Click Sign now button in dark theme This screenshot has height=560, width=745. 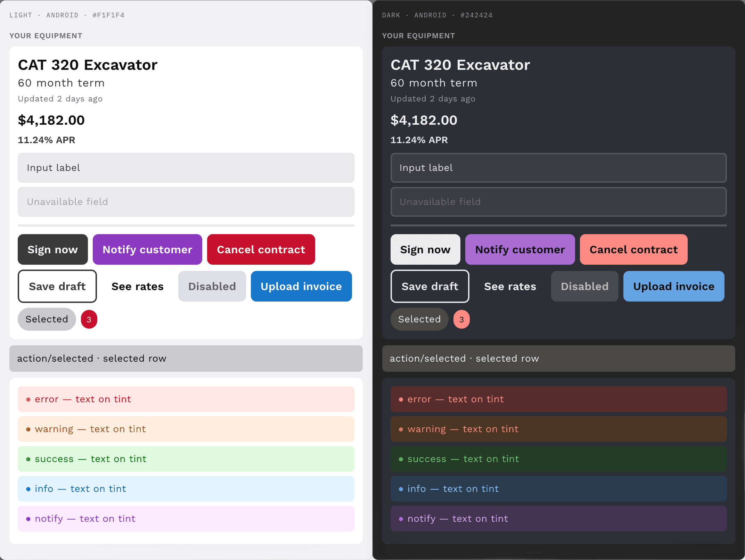click(425, 249)
